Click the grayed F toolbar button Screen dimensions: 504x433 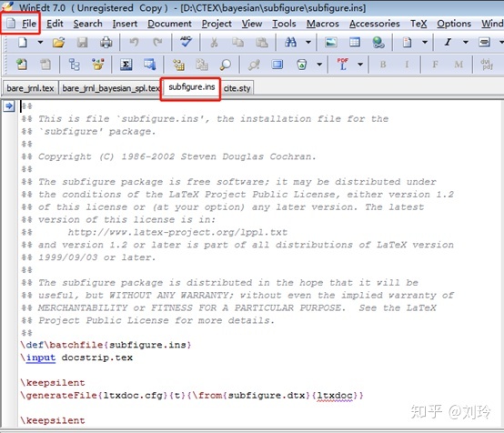coord(435,65)
